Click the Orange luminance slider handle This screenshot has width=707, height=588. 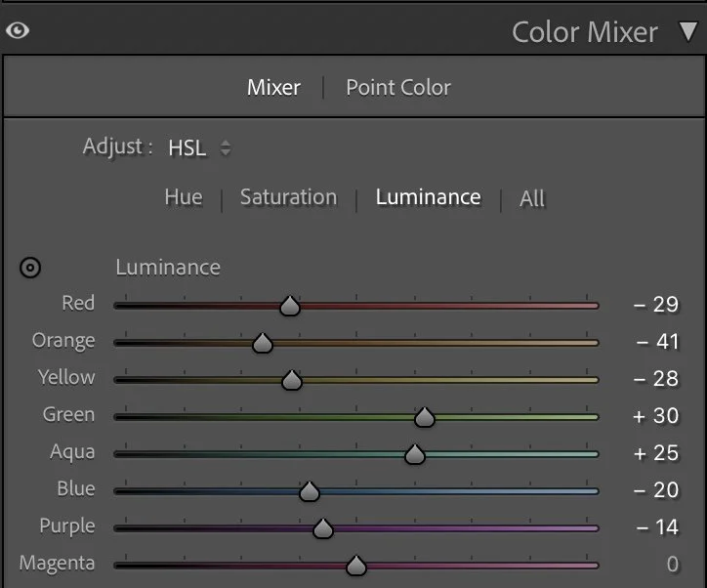(263, 343)
